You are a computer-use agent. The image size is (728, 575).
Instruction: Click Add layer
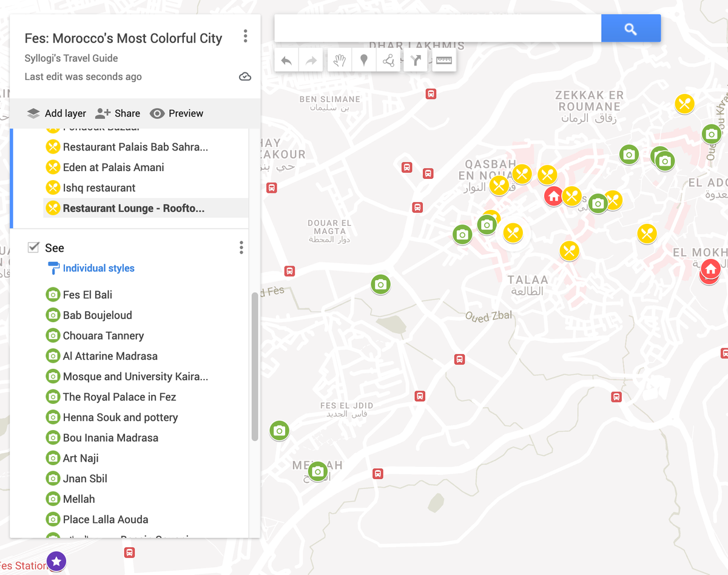(x=56, y=113)
